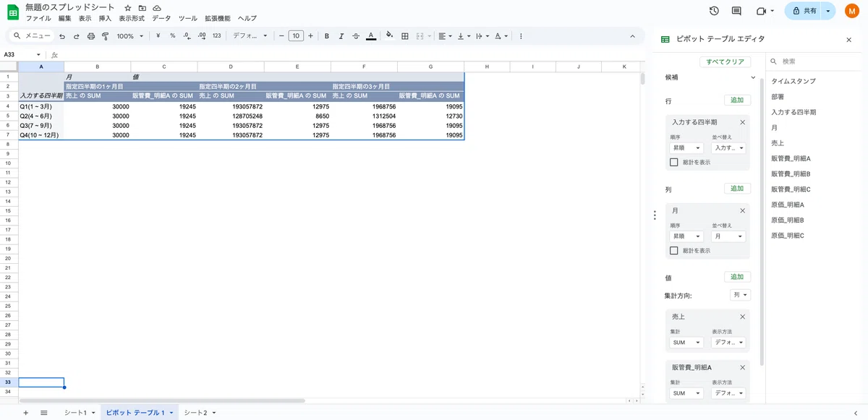Open the borders tool
This screenshot has width=868, height=420.
405,35
